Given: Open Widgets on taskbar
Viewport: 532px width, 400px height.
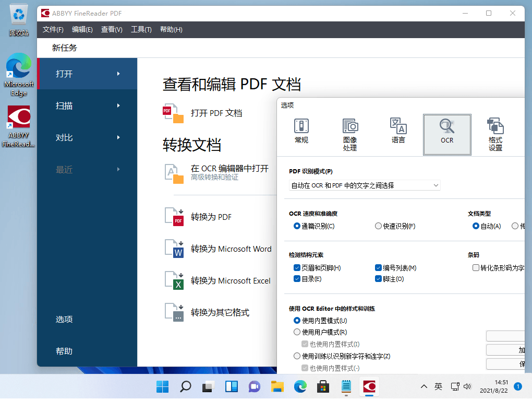Looking at the screenshot, I should (x=232, y=387).
